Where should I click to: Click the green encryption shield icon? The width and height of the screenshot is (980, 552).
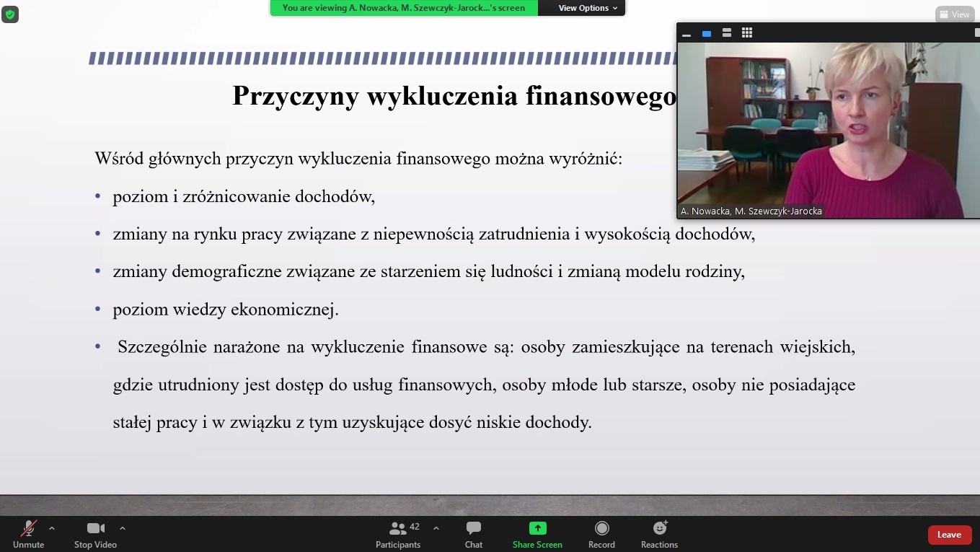pyautogui.click(x=10, y=14)
